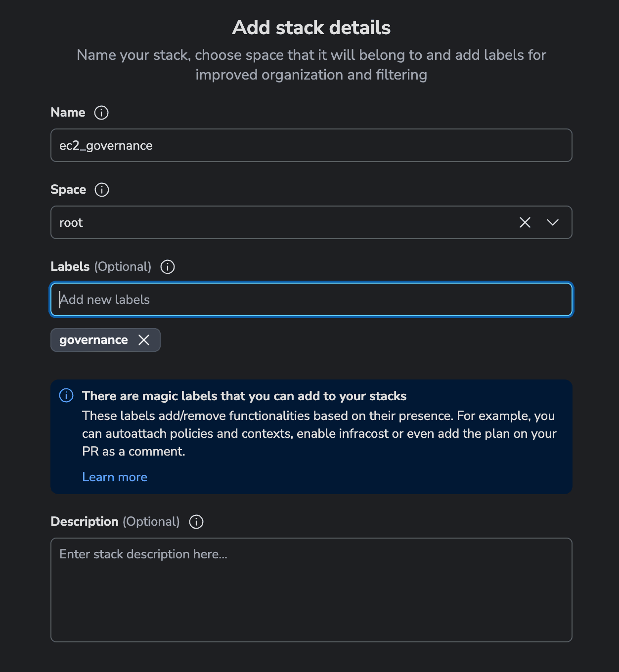The image size is (619, 672).
Task: Expand the Space dropdown chevron
Action: pyautogui.click(x=553, y=222)
